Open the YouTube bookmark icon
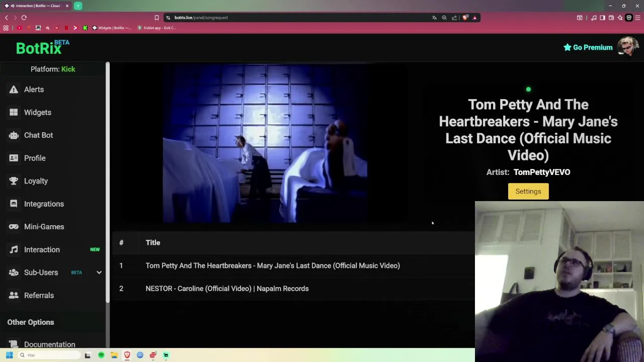Screen dimensions: 644x362 (19, 28)
